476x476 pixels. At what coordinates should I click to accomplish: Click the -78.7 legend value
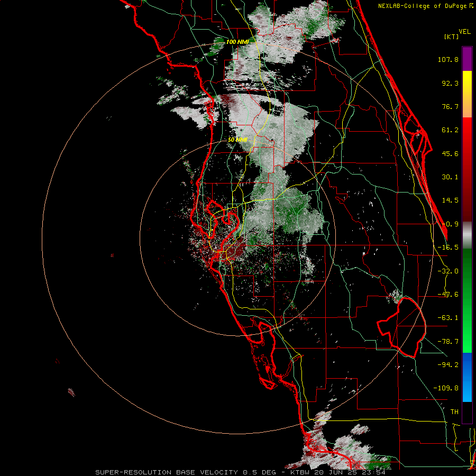(448, 342)
